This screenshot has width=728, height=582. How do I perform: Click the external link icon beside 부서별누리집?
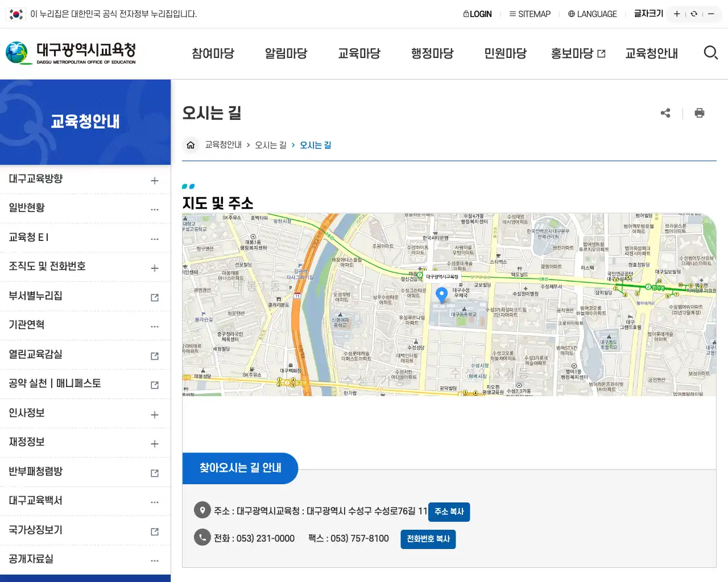pyautogui.click(x=154, y=296)
